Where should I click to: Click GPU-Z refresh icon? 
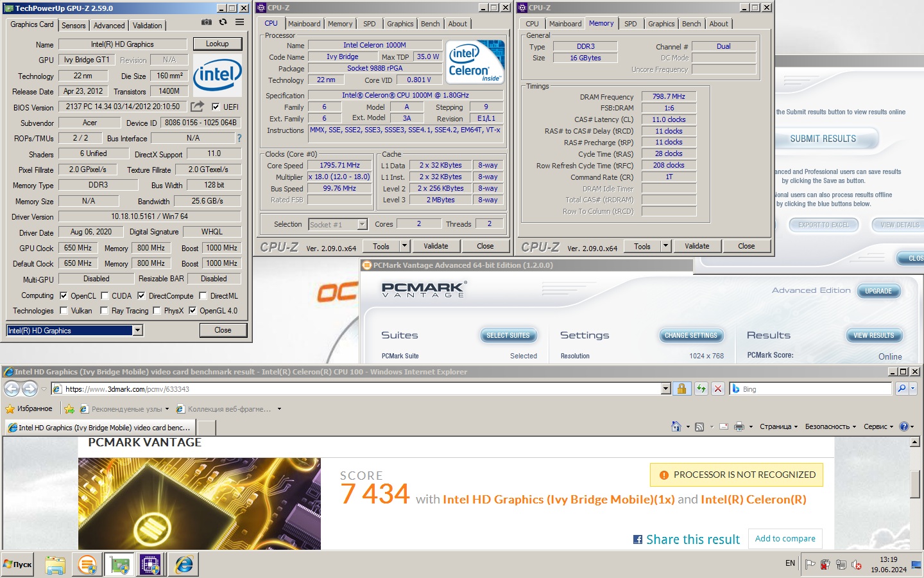(x=223, y=22)
